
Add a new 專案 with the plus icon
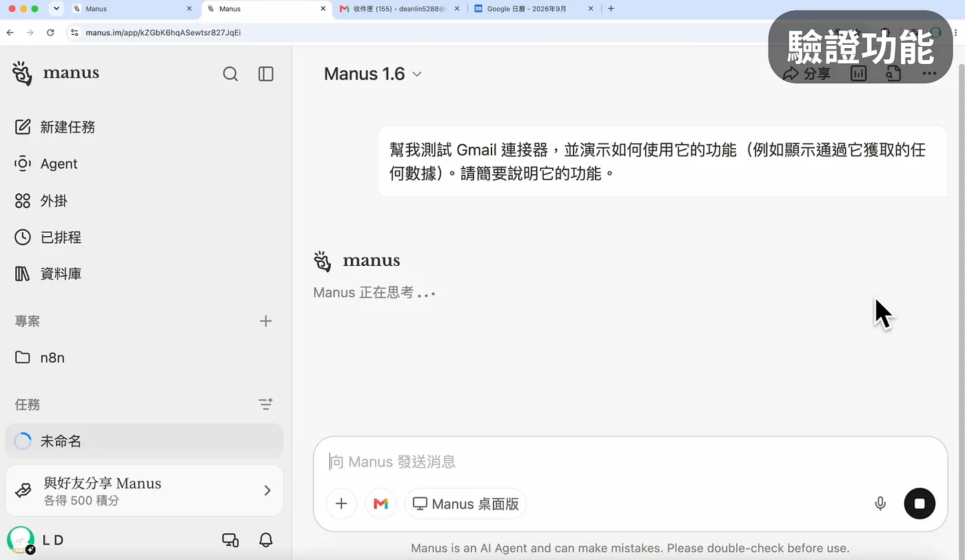click(x=265, y=321)
